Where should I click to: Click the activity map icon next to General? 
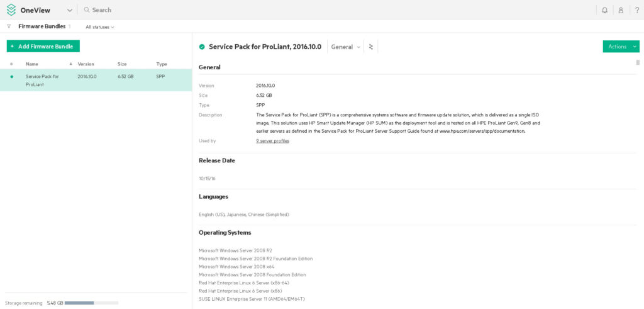(371, 47)
